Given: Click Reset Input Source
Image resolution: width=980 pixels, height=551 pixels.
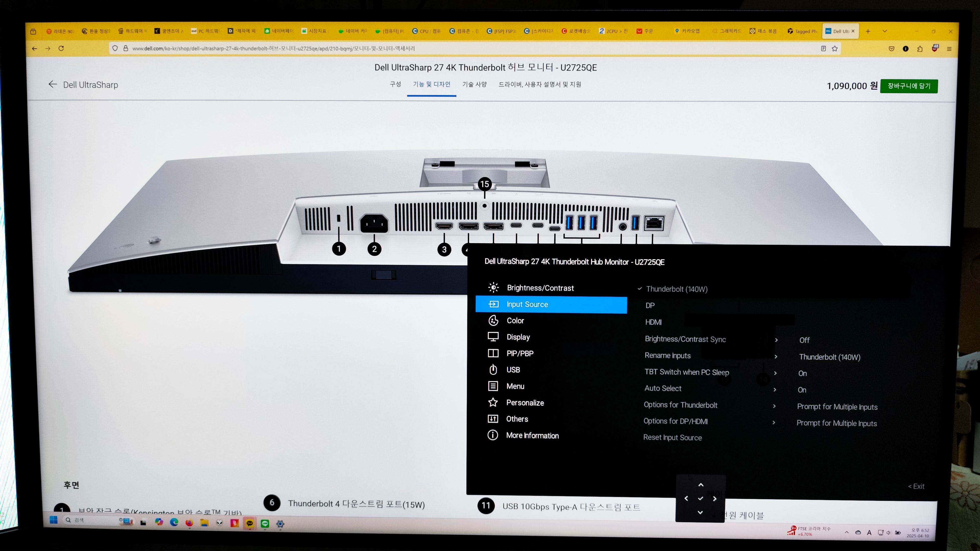Looking at the screenshot, I should [672, 438].
